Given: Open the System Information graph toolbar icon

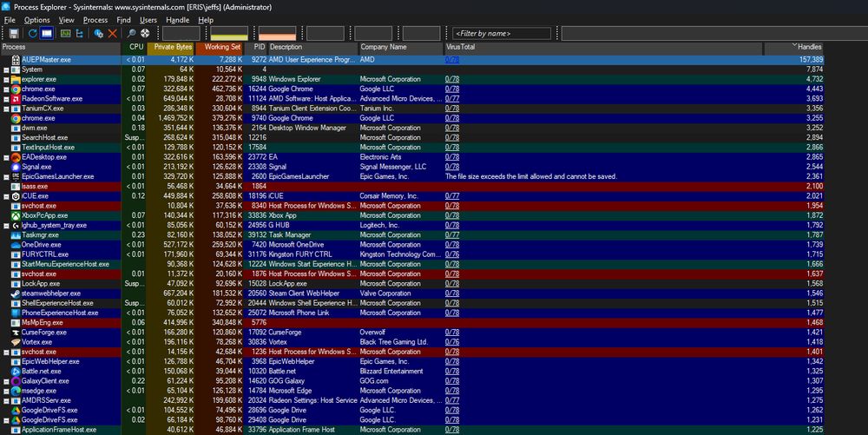Looking at the screenshot, I should pos(65,34).
